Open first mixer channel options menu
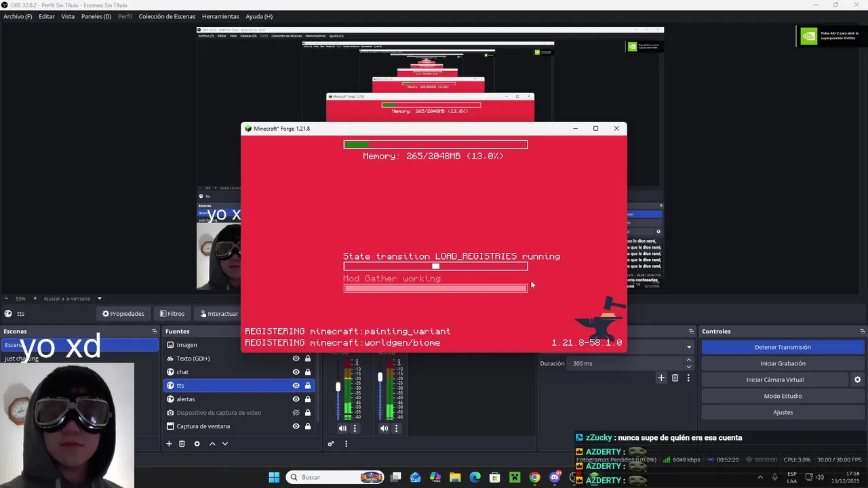Viewport: 868px width, 488px height. click(x=355, y=428)
